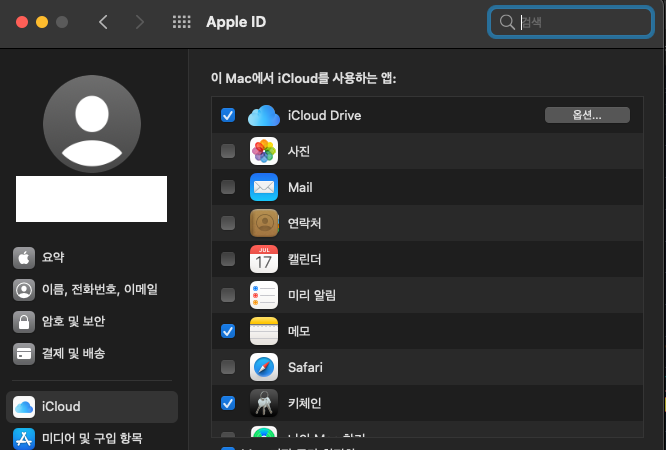
Task: Enable the Mail checkbox
Action: tap(228, 187)
